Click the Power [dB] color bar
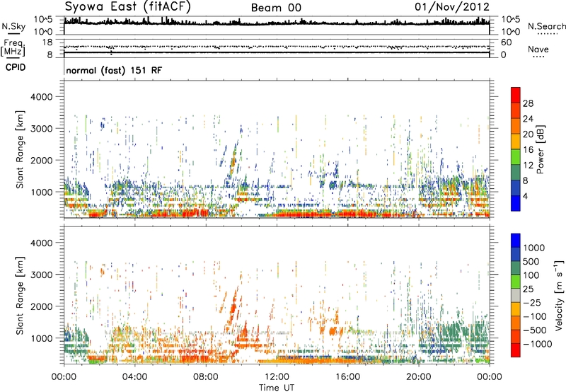 tap(516, 149)
